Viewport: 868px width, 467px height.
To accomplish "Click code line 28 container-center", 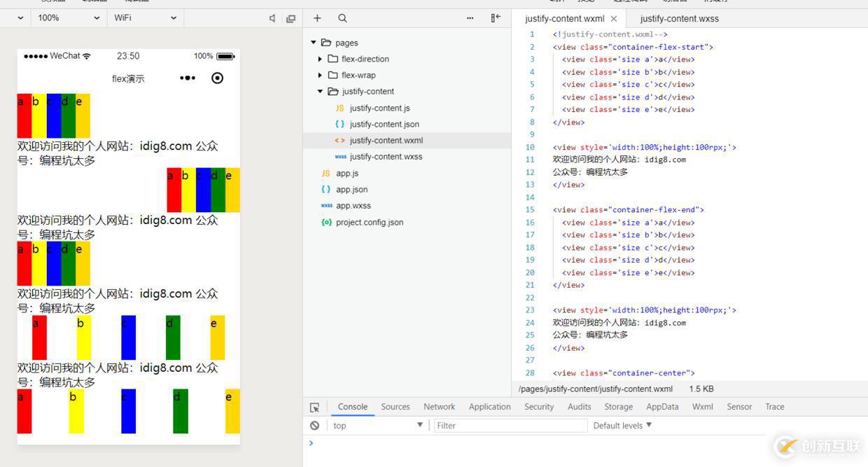I will (624, 373).
